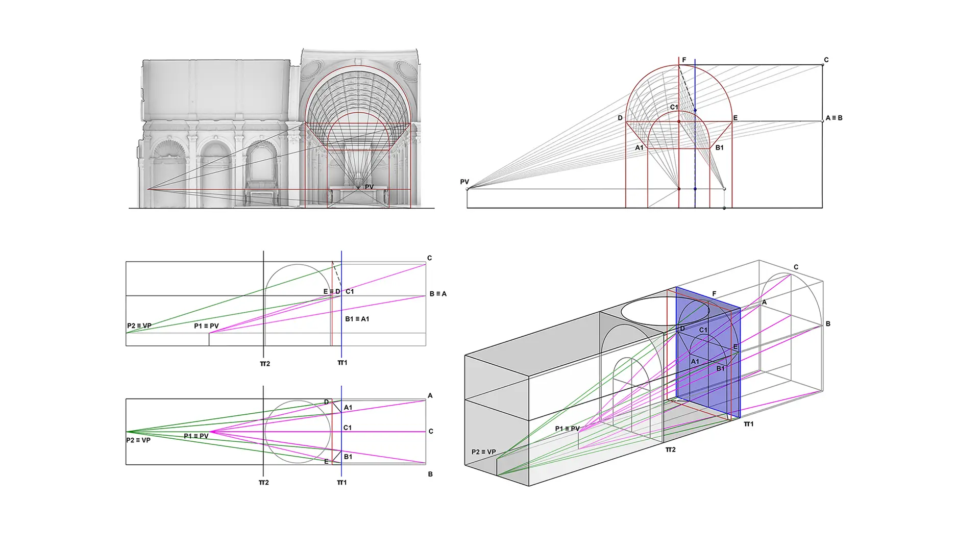Click the PV point label at far left of the top-right arch diagram

click(464, 182)
